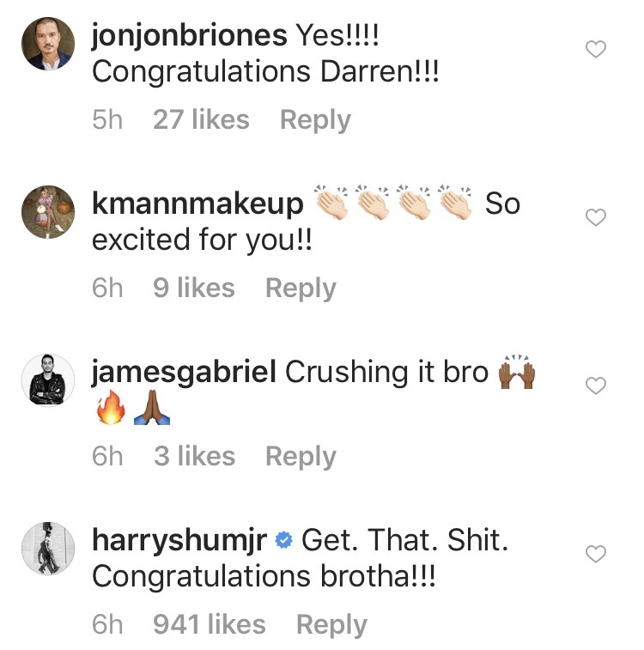View the 27 likes on jonjonbriones' comment

201,120
